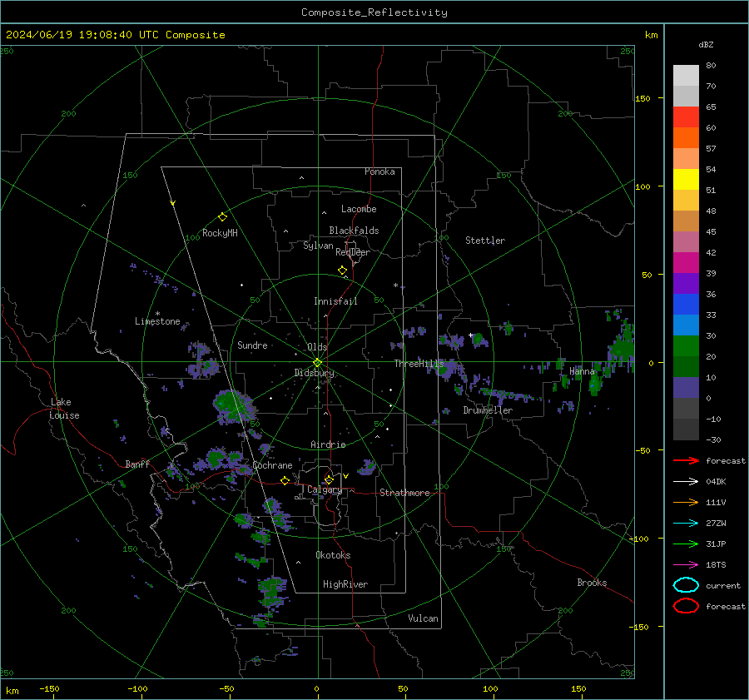
Task: Click the Lake Louise label
Action: [64, 409]
